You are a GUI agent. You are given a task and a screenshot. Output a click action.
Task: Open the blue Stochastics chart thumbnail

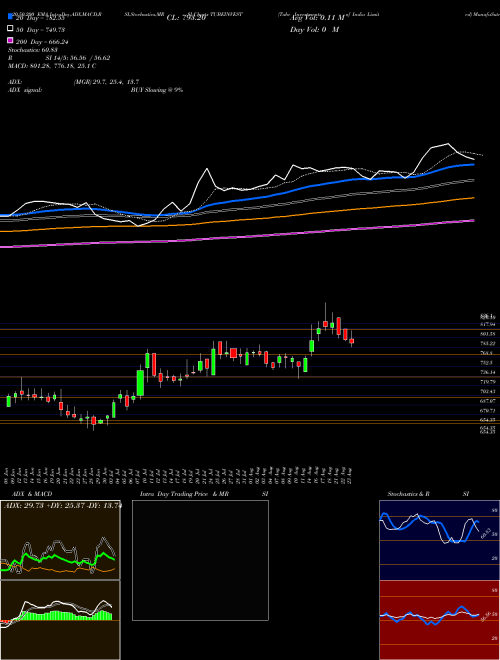439,540
